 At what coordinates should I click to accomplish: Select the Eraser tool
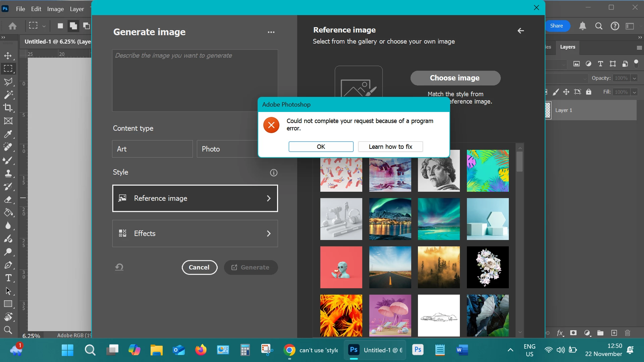tap(8, 200)
